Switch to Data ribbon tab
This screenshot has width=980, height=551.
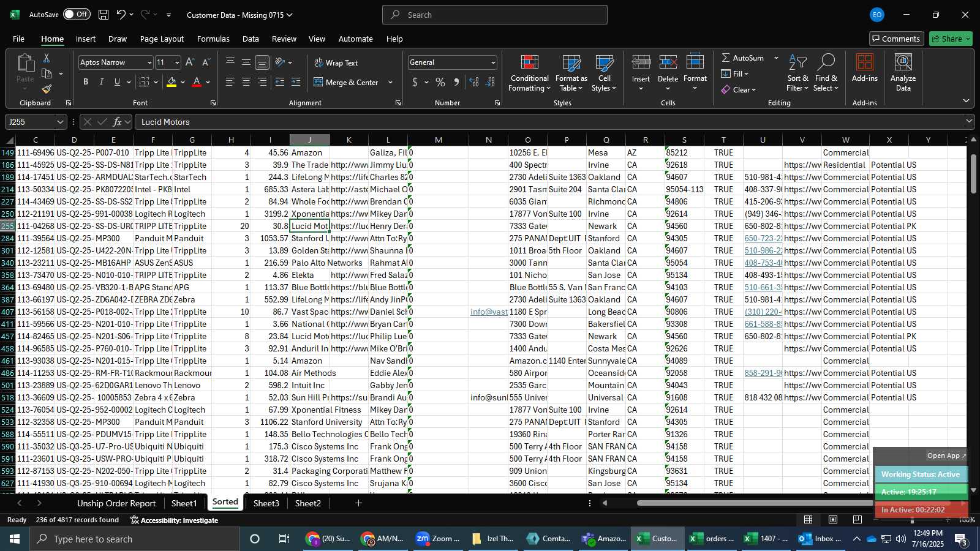tap(251, 39)
